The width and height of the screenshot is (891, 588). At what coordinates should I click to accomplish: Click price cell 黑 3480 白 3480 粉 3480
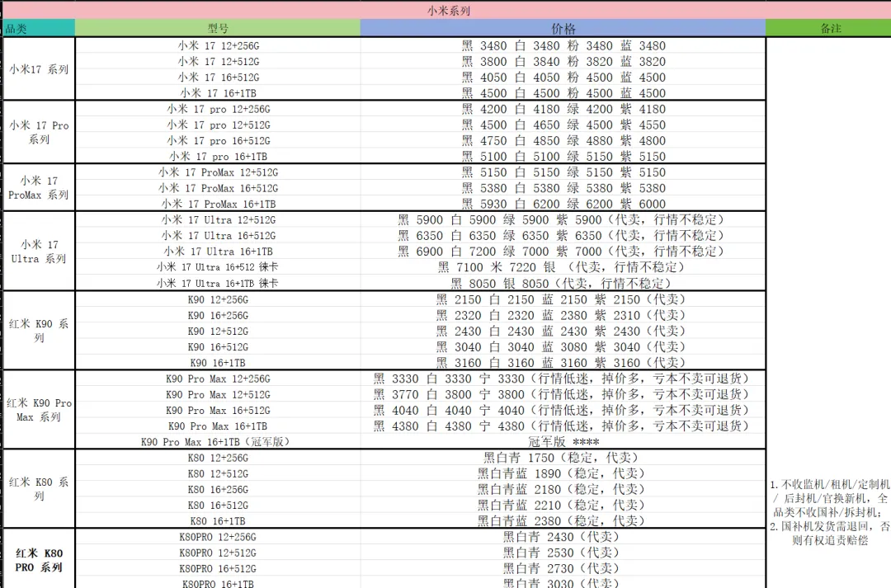point(563,45)
